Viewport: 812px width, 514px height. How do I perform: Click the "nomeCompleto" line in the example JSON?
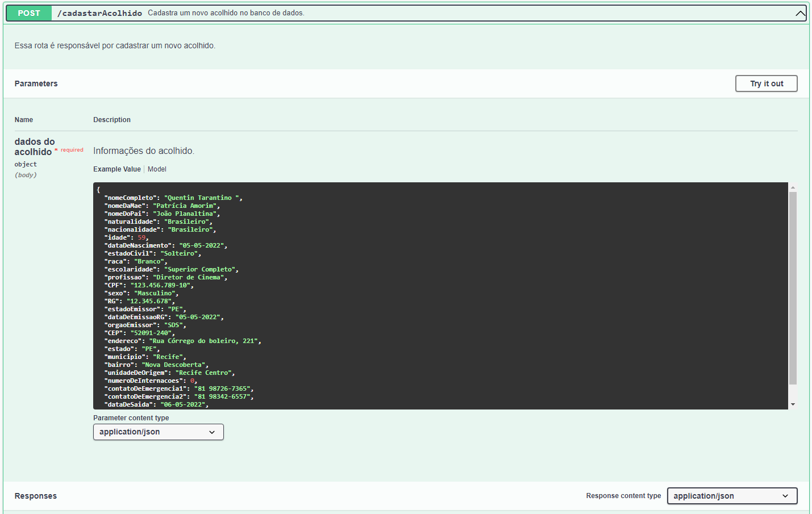tap(173, 198)
